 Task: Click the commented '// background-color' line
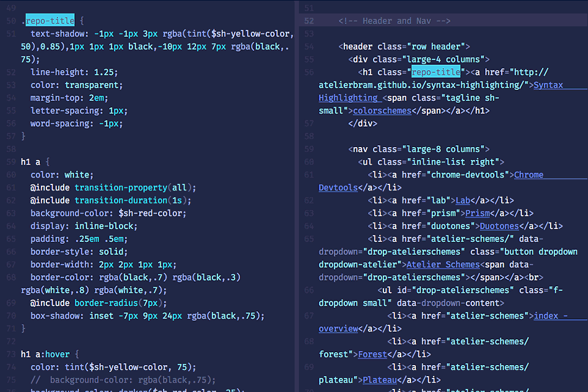[123, 380]
